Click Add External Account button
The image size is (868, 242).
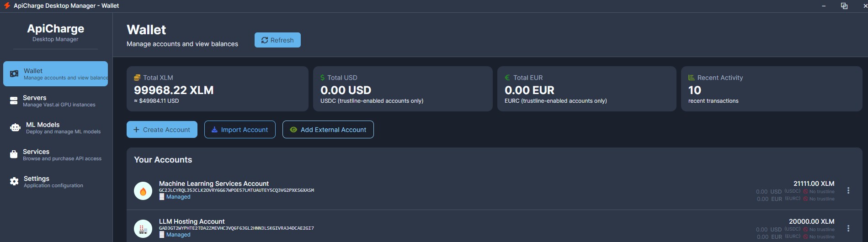[x=328, y=130]
